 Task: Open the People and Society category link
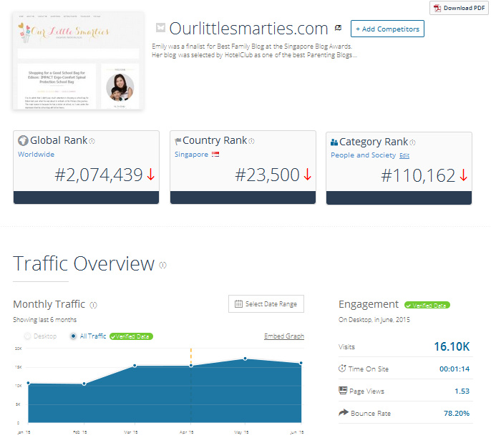[364, 155]
